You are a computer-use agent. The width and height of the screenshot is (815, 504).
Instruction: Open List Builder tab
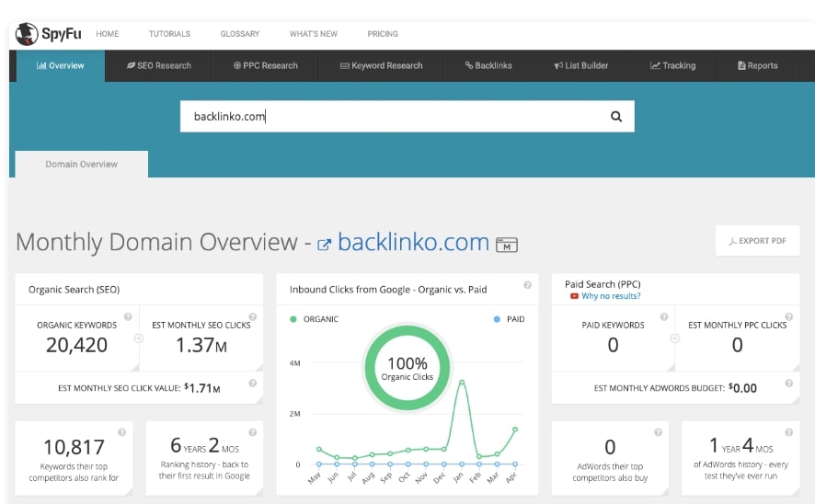581,65
